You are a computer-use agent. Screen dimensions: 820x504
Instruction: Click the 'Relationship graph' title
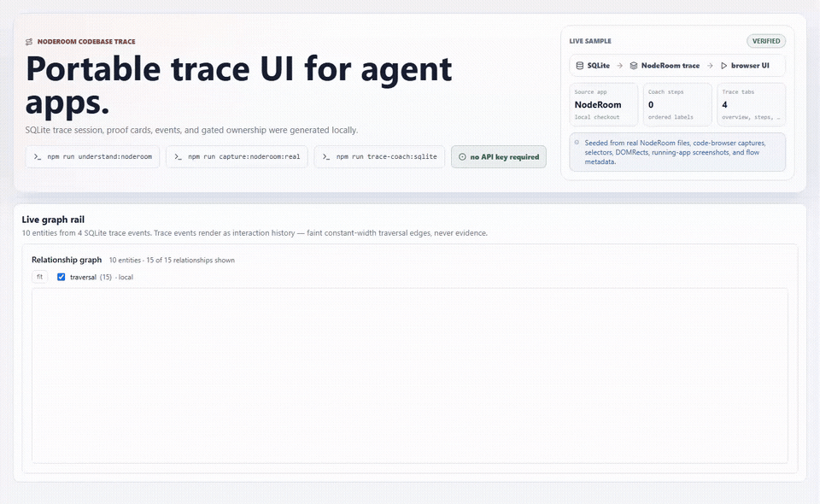click(x=67, y=260)
